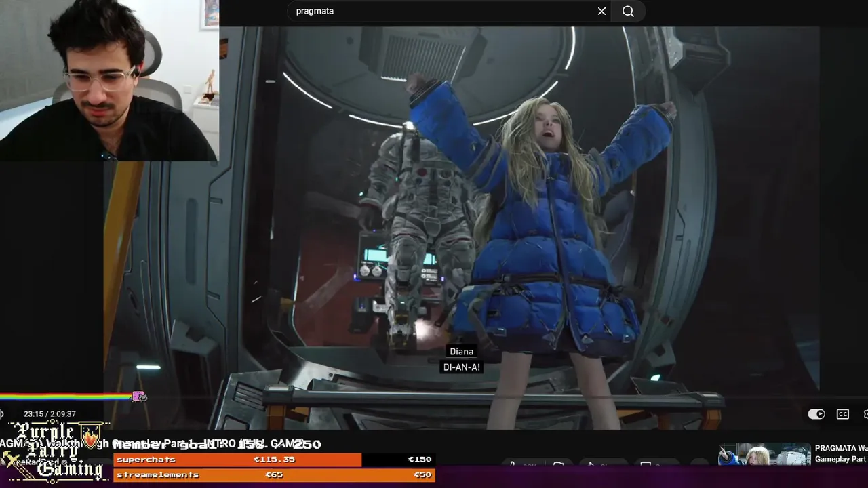Viewport: 868px width, 488px height.
Task: Move the Nyan Cat playback scrubber
Action: (139, 396)
